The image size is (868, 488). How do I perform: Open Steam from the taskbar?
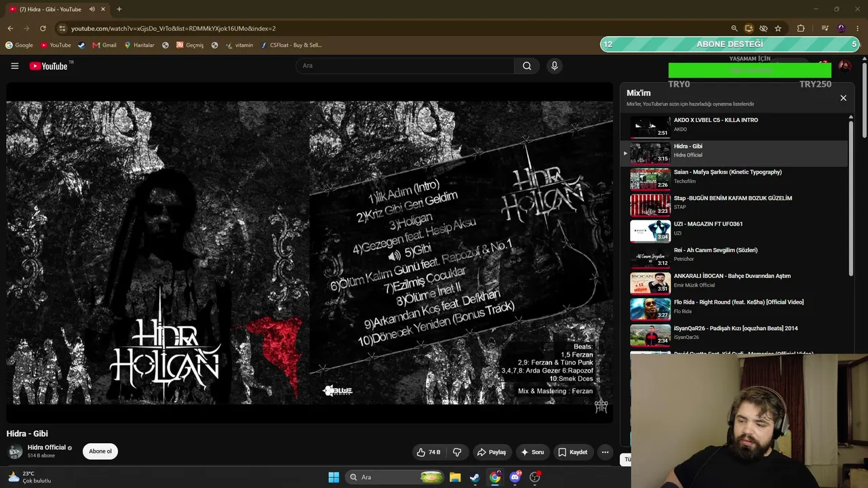point(475,477)
